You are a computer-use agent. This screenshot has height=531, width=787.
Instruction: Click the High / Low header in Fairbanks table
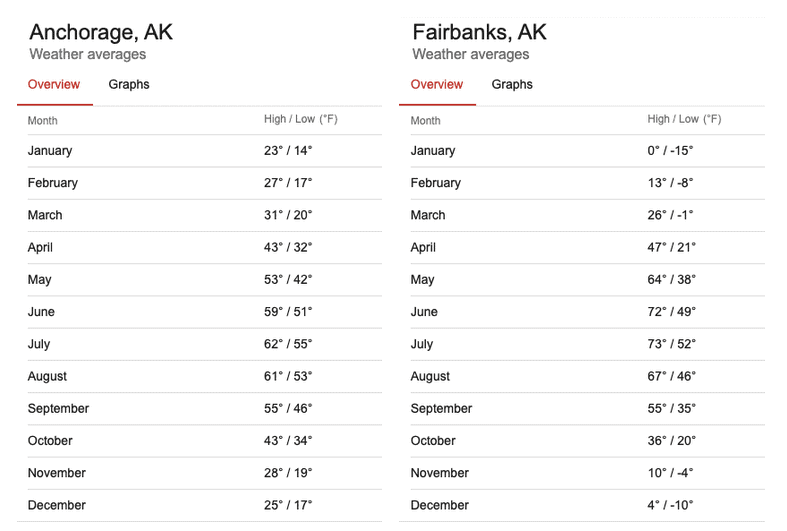click(x=684, y=120)
